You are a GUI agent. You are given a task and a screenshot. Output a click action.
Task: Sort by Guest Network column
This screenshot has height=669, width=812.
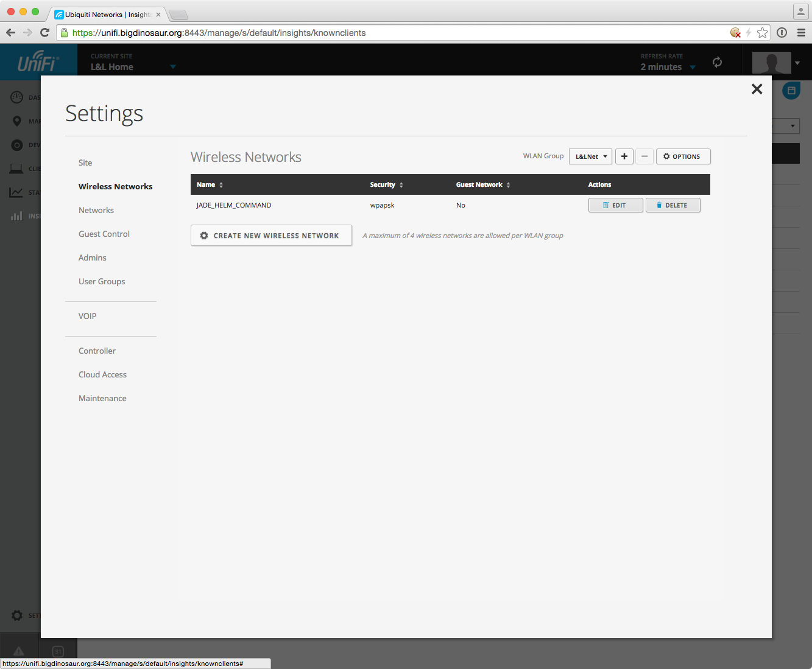[482, 184]
